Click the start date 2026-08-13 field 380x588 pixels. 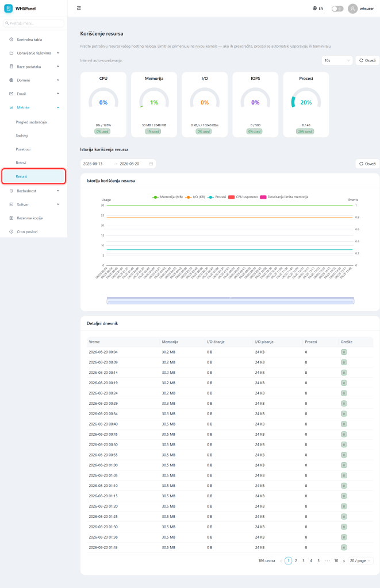[93, 164]
